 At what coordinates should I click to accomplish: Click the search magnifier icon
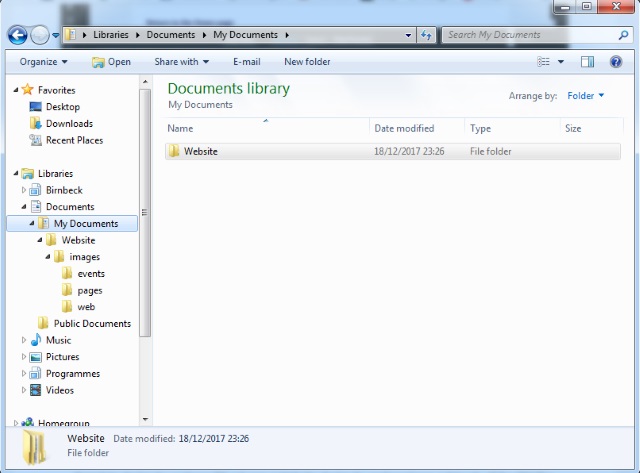pos(622,35)
